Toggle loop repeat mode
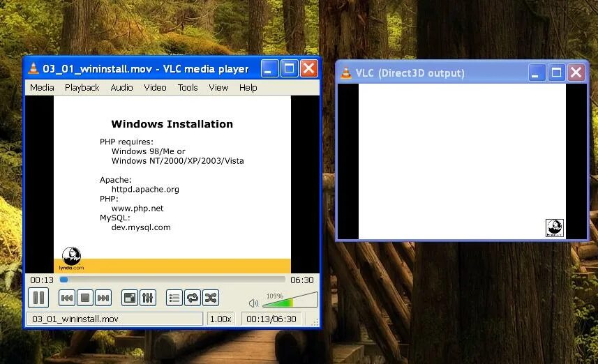598x364 pixels. [193, 298]
